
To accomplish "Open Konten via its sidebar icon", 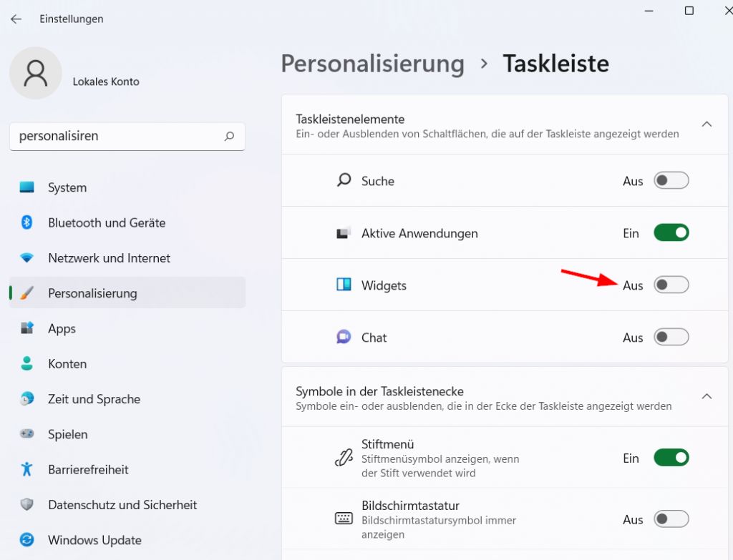I will [29, 363].
